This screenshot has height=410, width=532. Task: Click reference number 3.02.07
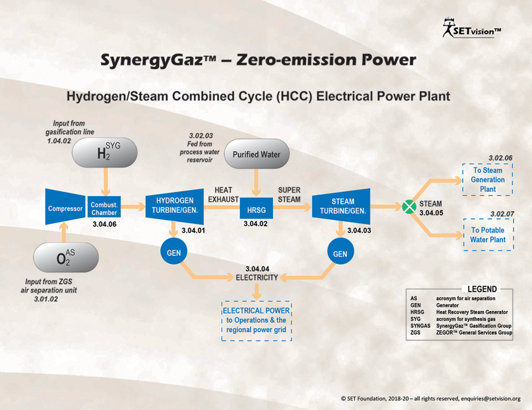point(502,214)
